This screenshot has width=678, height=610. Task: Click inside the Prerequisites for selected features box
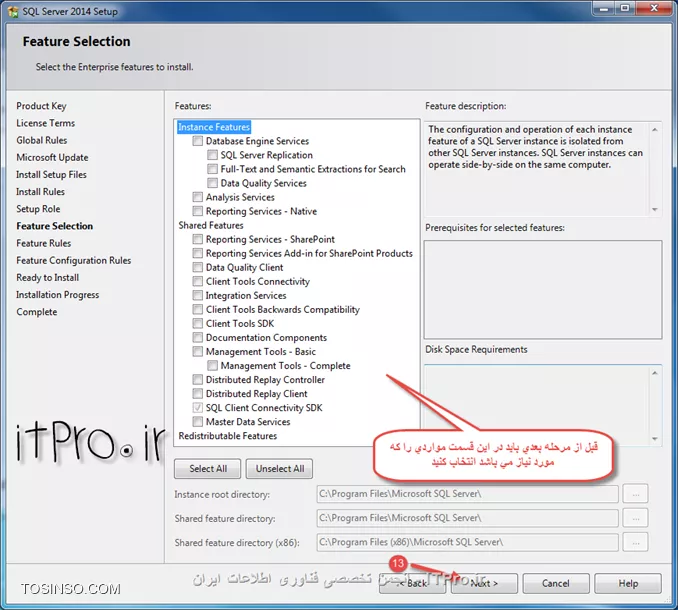[543, 290]
